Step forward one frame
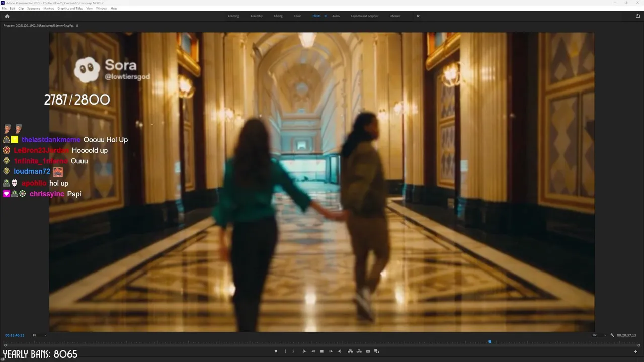 click(x=331, y=351)
